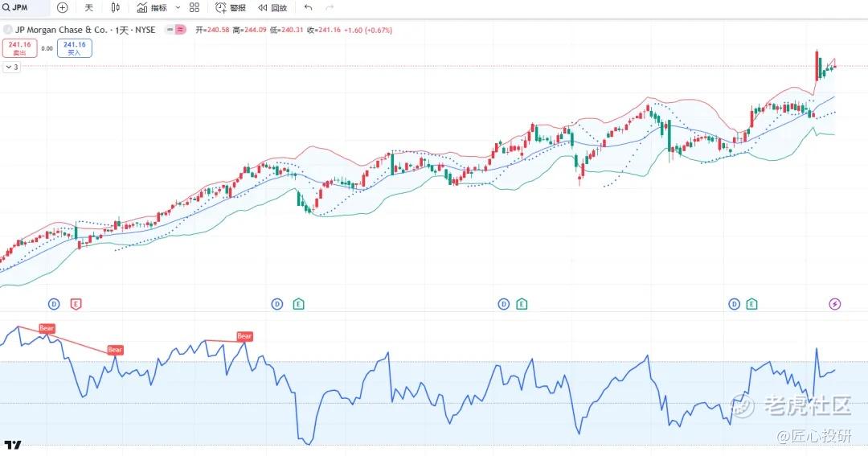This screenshot has height=456, width=868.
Task: Open the indicator templates grid icon
Action: point(194,8)
